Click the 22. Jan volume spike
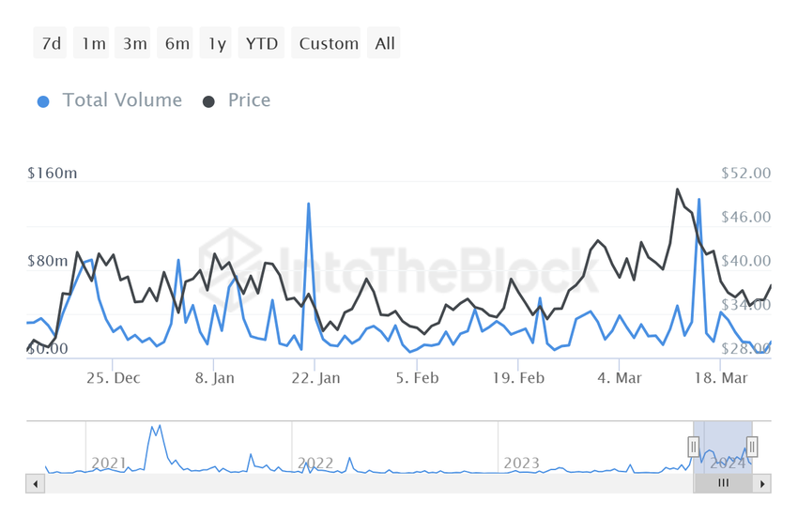 pyautogui.click(x=309, y=205)
